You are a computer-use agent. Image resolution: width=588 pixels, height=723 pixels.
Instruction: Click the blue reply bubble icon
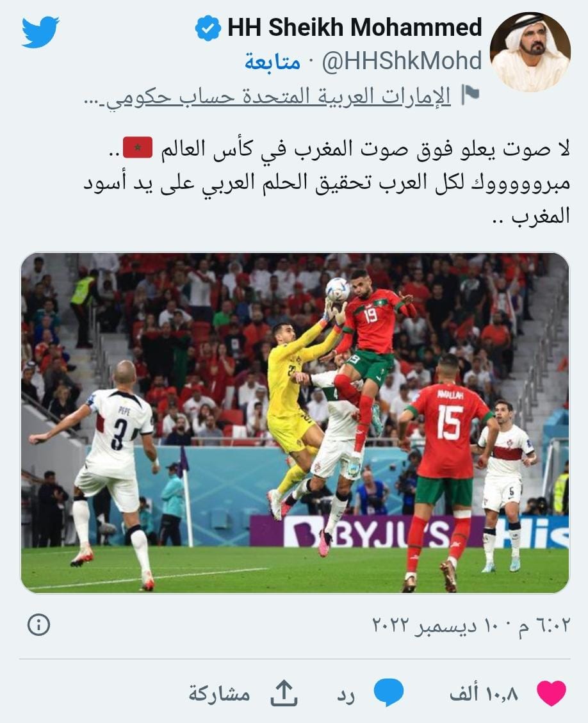(x=389, y=692)
